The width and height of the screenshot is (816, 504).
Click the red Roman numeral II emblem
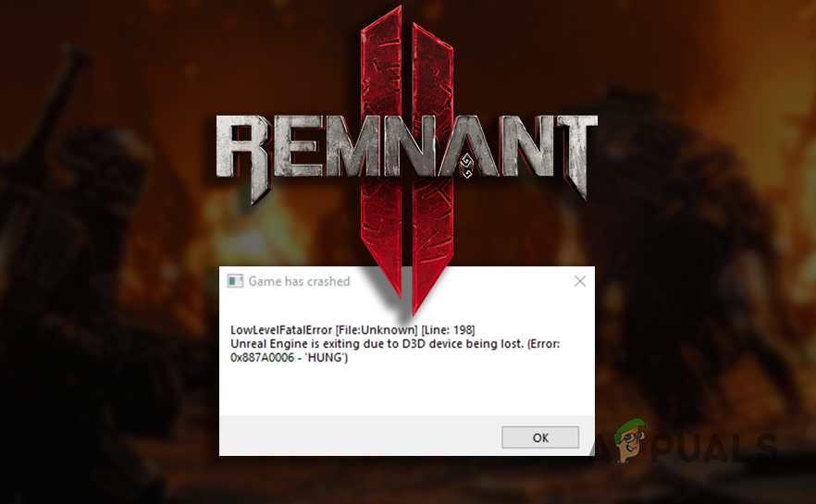[x=407, y=156]
